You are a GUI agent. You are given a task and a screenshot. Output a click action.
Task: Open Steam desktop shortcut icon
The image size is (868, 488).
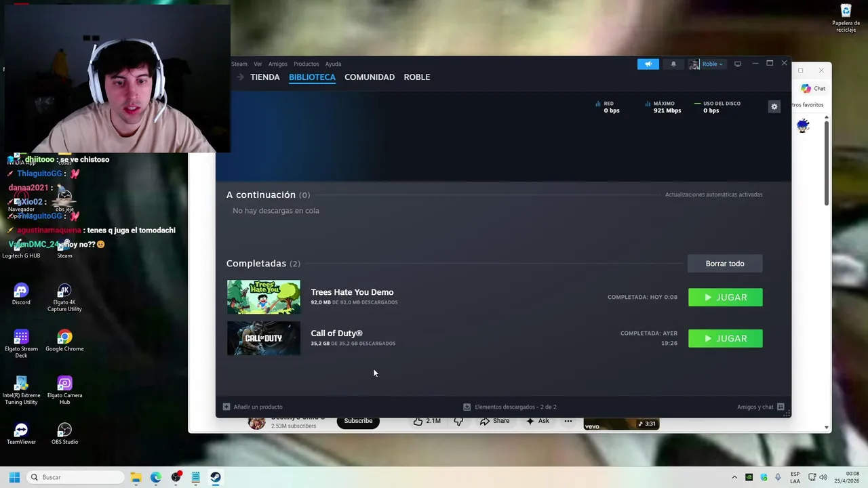64,248
